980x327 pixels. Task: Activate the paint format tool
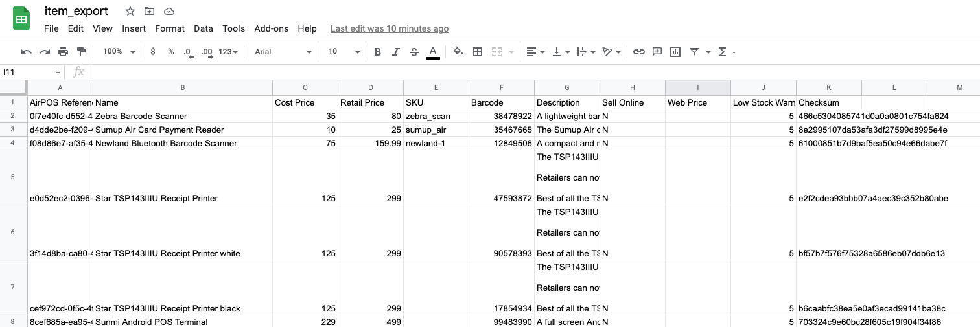[x=81, y=52]
